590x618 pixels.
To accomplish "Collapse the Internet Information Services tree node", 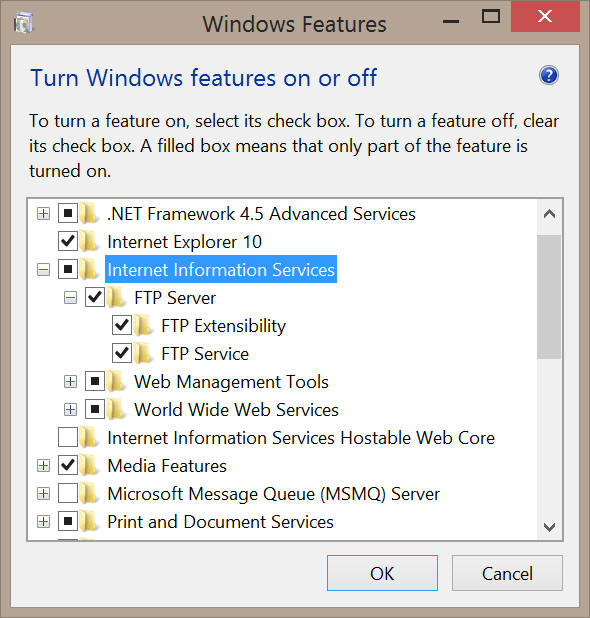I will pos(43,270).
